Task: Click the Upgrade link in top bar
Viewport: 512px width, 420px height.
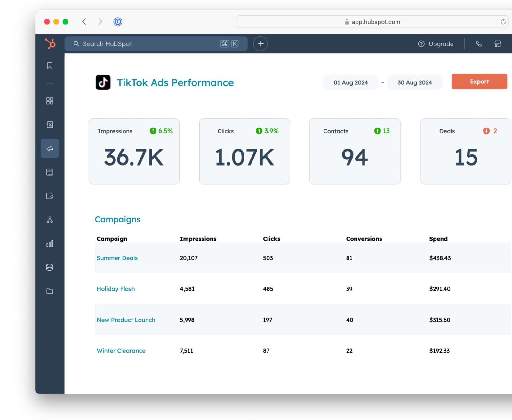Action: click(436, 44)
